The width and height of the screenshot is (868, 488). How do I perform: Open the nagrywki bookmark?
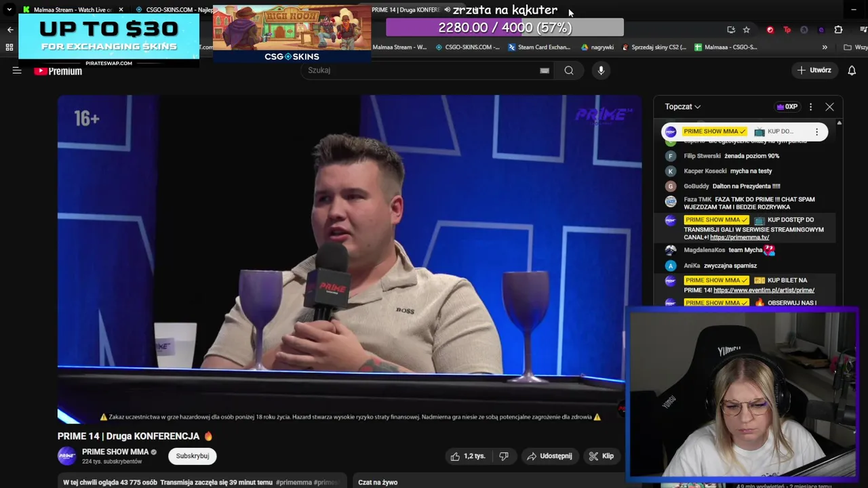pos(597,47)
